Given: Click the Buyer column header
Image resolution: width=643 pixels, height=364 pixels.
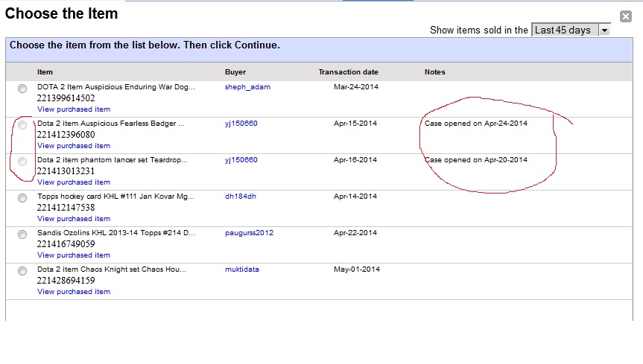Looking at the screenshot, I should [235, 72].
